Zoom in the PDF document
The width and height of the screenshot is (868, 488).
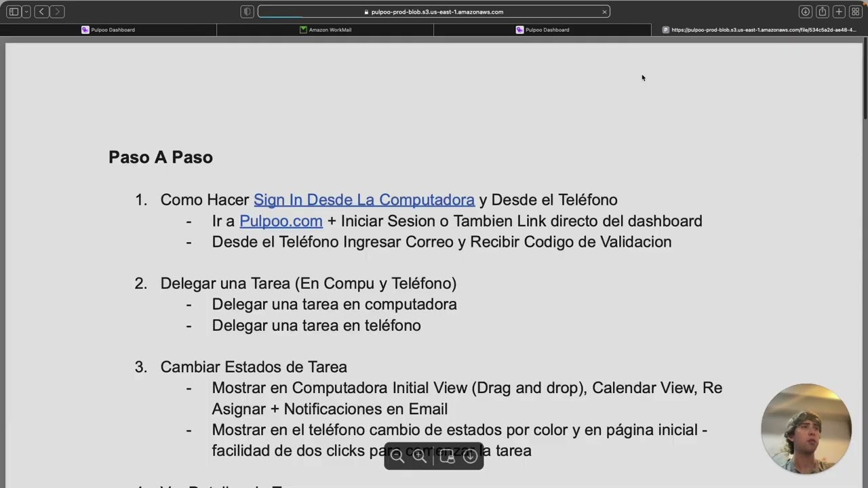420,457
